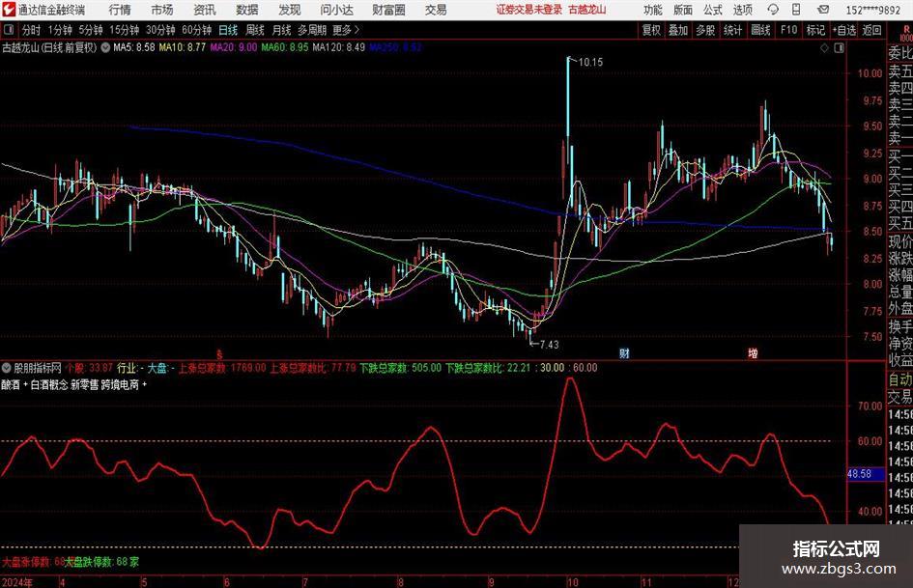Click the 下跌总家数: 505.00 value
913x588 pixels.
401,368
